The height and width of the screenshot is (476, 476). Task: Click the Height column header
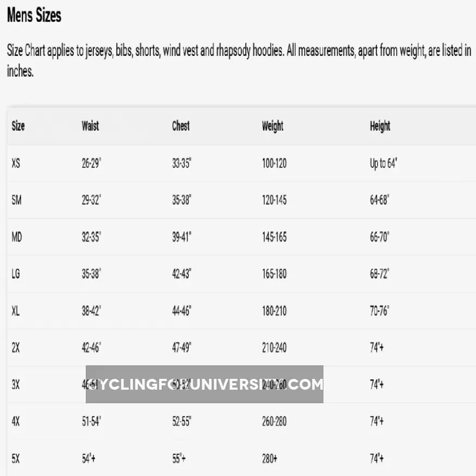(x=380, y=126)
